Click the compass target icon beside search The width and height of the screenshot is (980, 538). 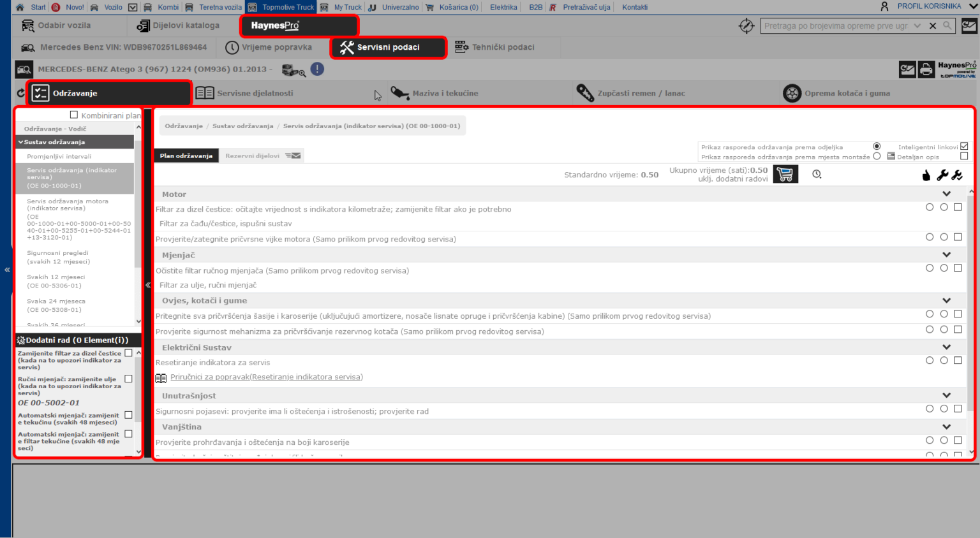(x=746, y=26)
